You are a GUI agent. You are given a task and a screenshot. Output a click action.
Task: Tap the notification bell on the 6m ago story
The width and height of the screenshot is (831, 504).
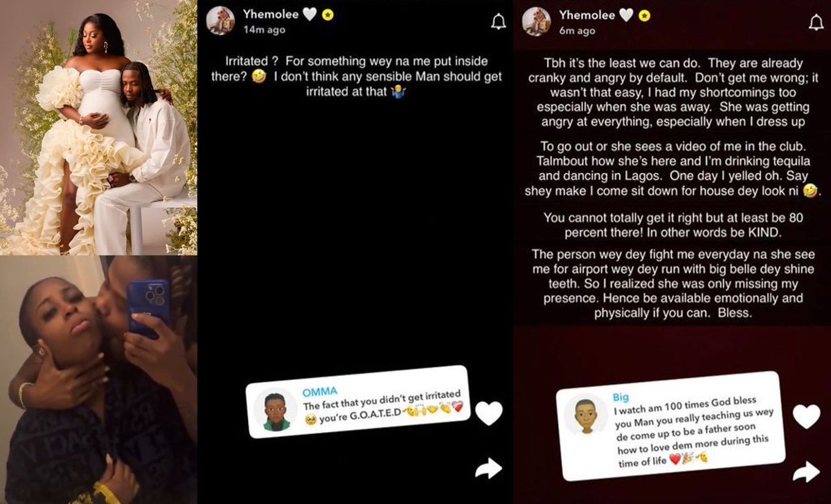815,22
